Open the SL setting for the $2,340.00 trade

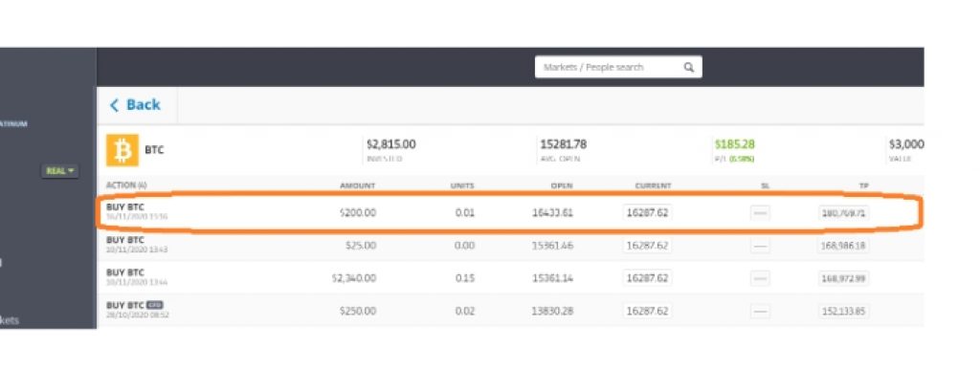tap(760, 278)
